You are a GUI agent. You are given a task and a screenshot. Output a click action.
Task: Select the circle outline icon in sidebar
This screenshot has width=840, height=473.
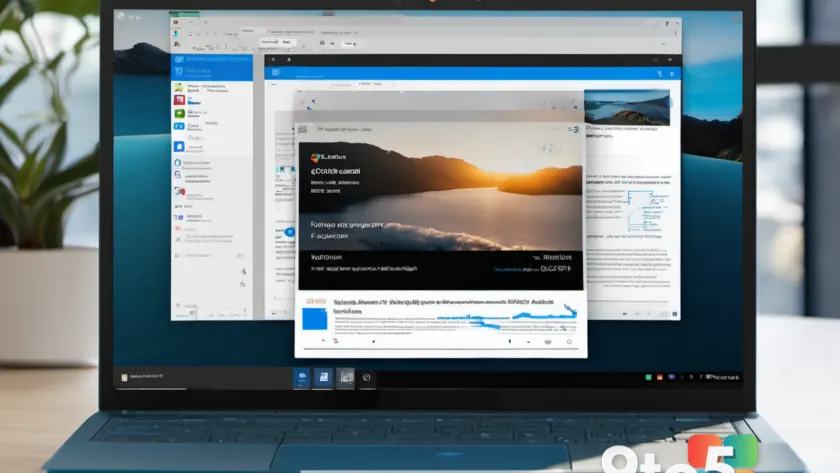pyautogui.click(x=177, y=162)
